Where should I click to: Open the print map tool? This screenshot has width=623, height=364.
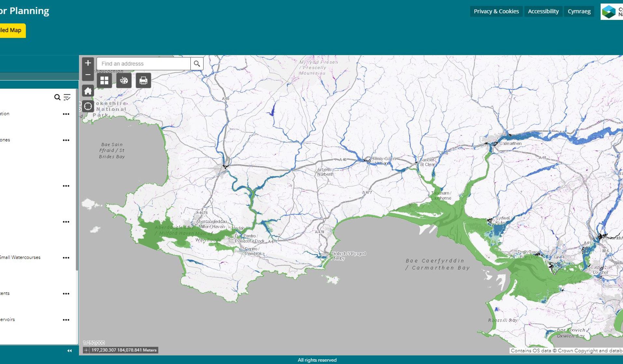click(x=143, y=80)
